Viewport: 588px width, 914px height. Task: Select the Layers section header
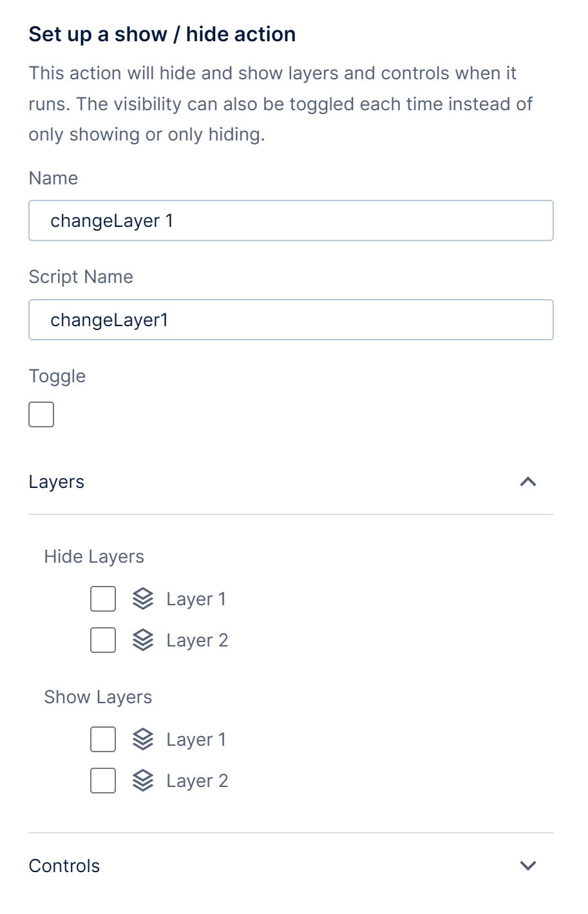(x=57, y=481)
